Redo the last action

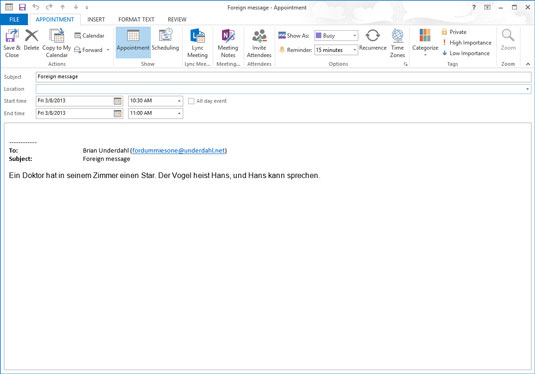(49, 7)
